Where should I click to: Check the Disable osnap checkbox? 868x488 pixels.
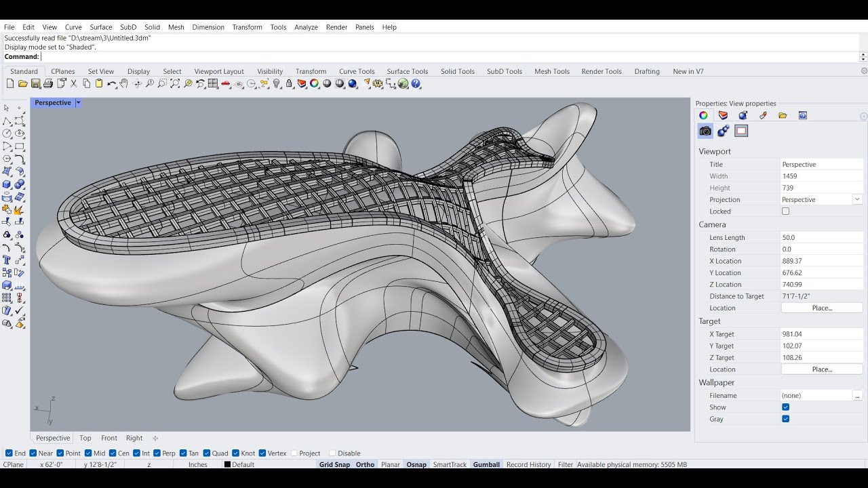click(332, 453)
